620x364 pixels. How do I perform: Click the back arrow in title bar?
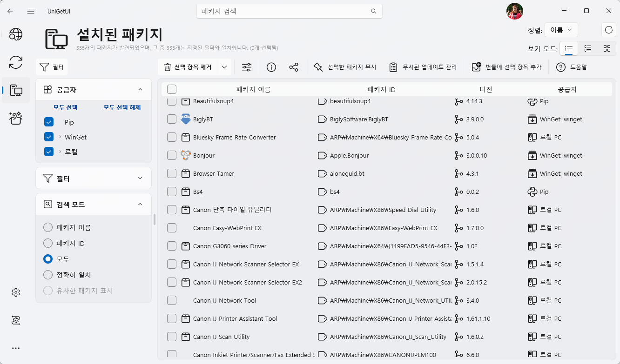tap(10, 11)
